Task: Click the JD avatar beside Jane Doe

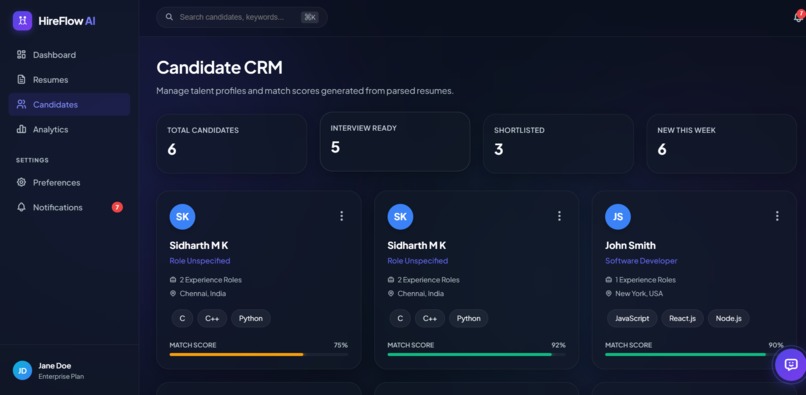Action: tap(23, 370)
